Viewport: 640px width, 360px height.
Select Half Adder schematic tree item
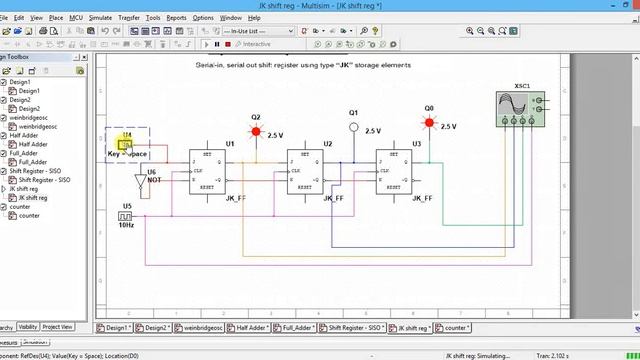pyautogui.click(x=33, y=144)
